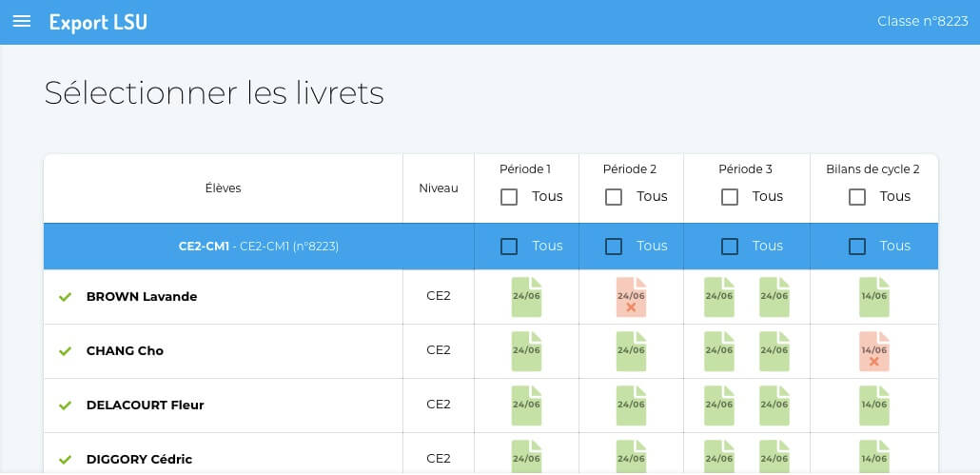Screen dimensions: 980x475
Task: Click the green checkmark beside DELACOURT Fleur
Action: click(65, 406)
